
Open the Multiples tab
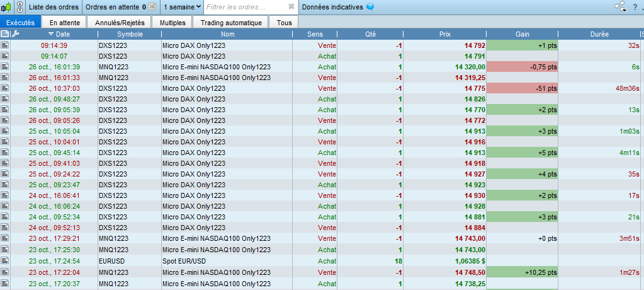172,23
